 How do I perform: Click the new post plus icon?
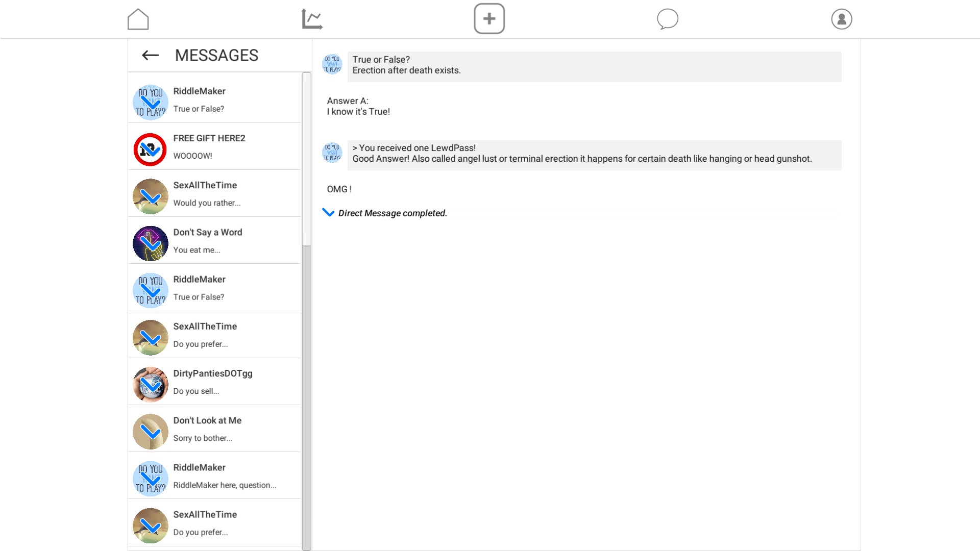coord(489,19)
